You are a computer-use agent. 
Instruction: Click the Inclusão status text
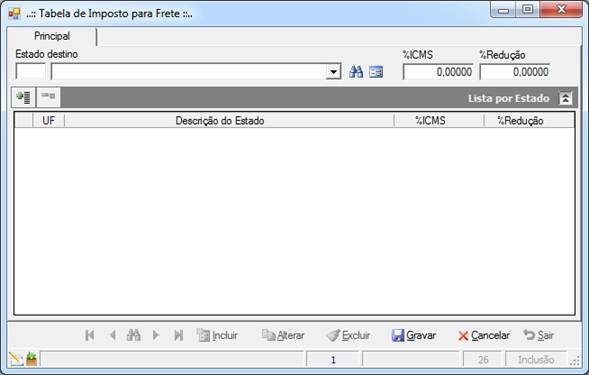pos(536,360)
